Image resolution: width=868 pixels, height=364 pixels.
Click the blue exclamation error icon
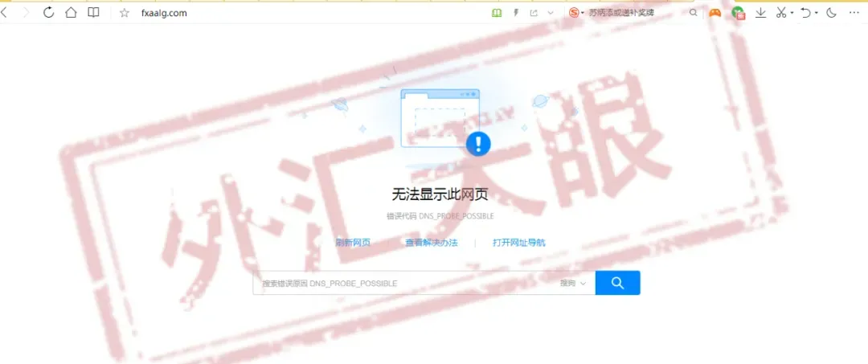(478, 144)
